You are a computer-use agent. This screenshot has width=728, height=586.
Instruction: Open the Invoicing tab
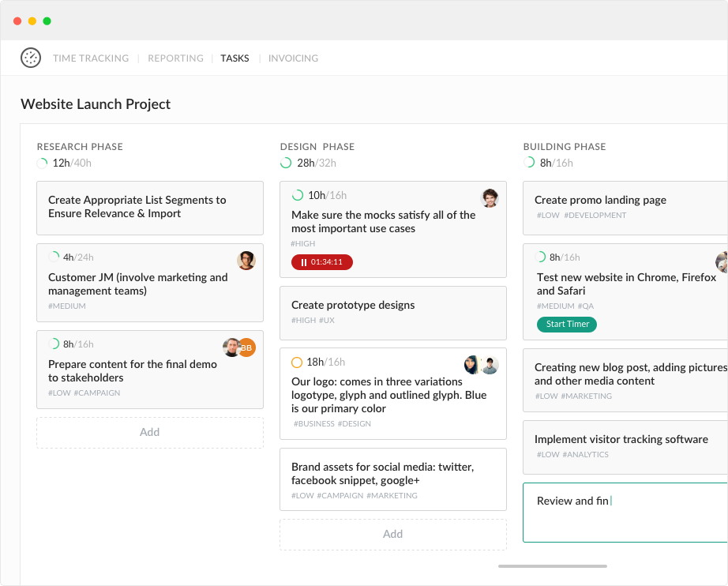coord(293,58)
